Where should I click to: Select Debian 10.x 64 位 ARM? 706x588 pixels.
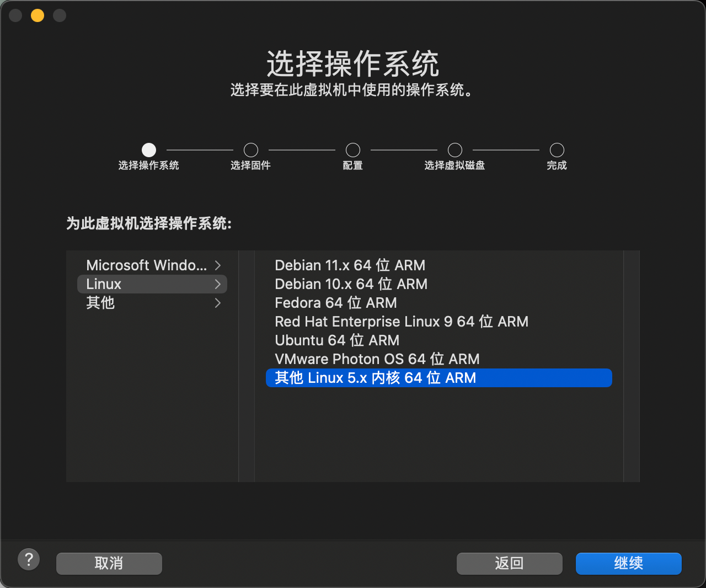point(351,284)
